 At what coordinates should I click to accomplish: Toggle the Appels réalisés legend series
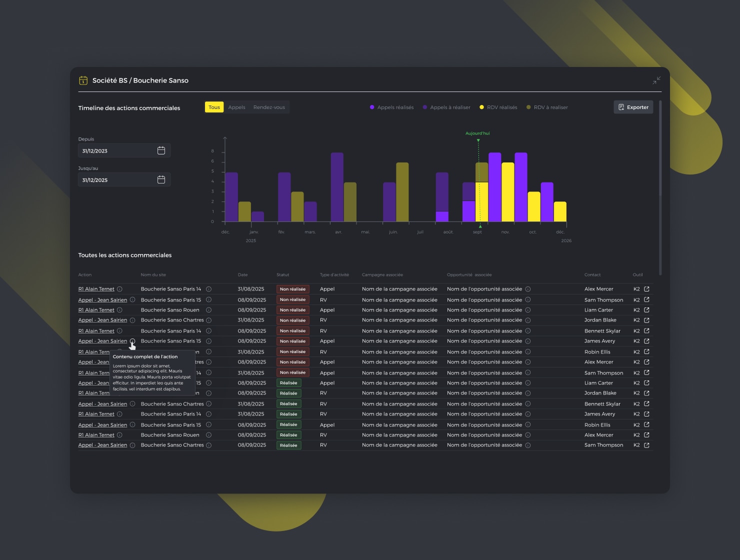click(391, 107)
